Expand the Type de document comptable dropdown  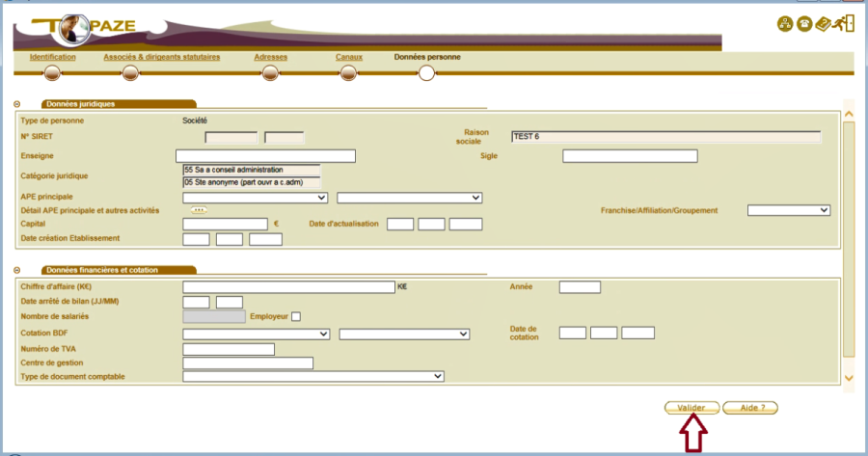pos(312,376)
